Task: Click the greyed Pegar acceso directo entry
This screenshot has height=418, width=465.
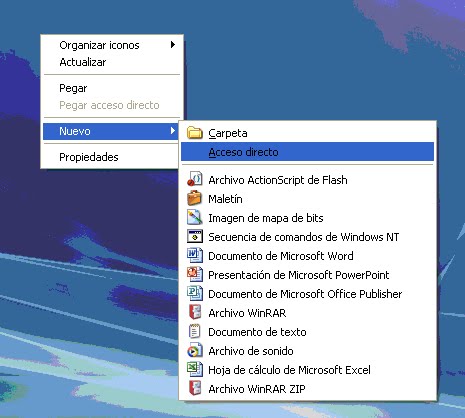Action: click(x=111, y=105)
